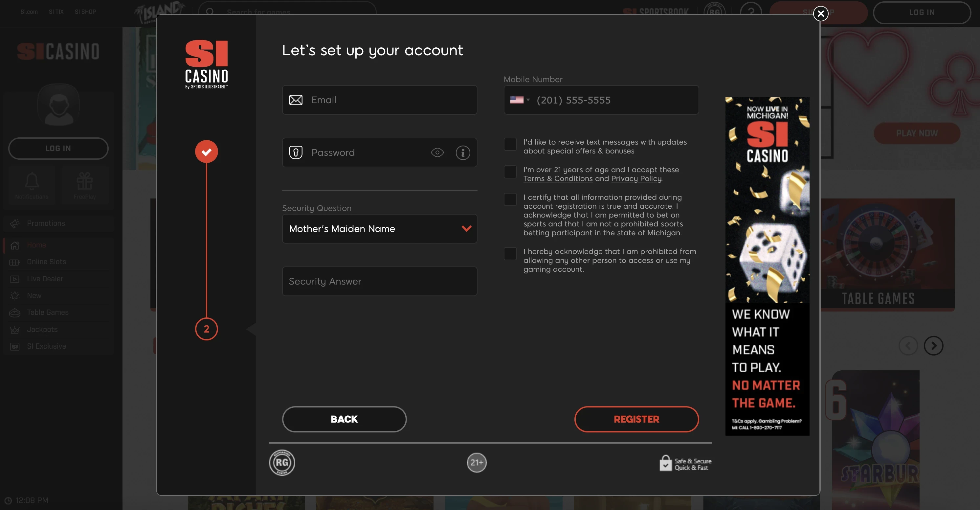Click the Starburst game thumbnail

point(875,440)
